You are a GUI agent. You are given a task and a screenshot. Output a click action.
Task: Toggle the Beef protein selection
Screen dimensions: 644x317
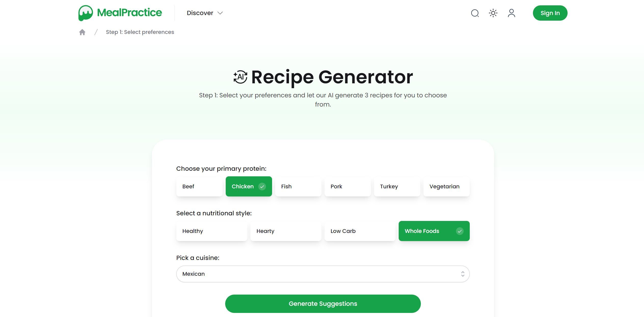[x=199, y=187]
